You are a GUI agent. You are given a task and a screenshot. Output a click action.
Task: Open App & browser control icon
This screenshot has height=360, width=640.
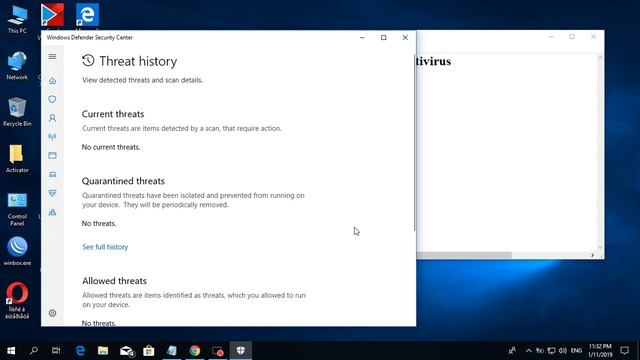click(52, 156)
